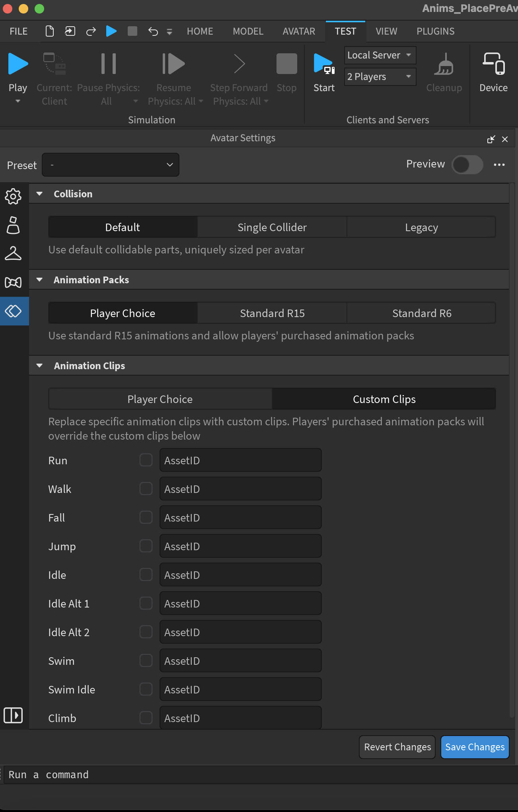Image resolution: width=518 pixels, height=812 pixels.
Task: Open the Preset dropdown
Action: pos(111,165)
